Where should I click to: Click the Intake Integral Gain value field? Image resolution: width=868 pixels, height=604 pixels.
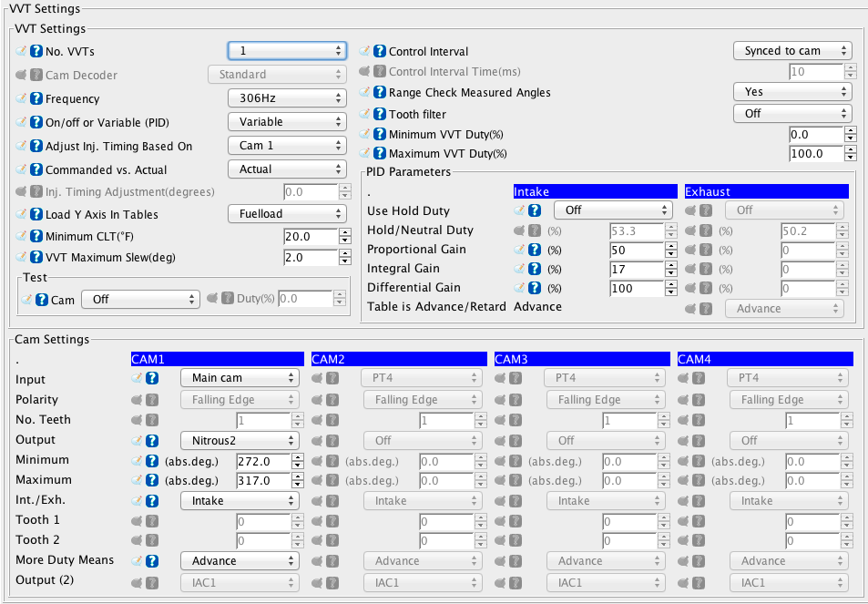(x=638, y=269)
